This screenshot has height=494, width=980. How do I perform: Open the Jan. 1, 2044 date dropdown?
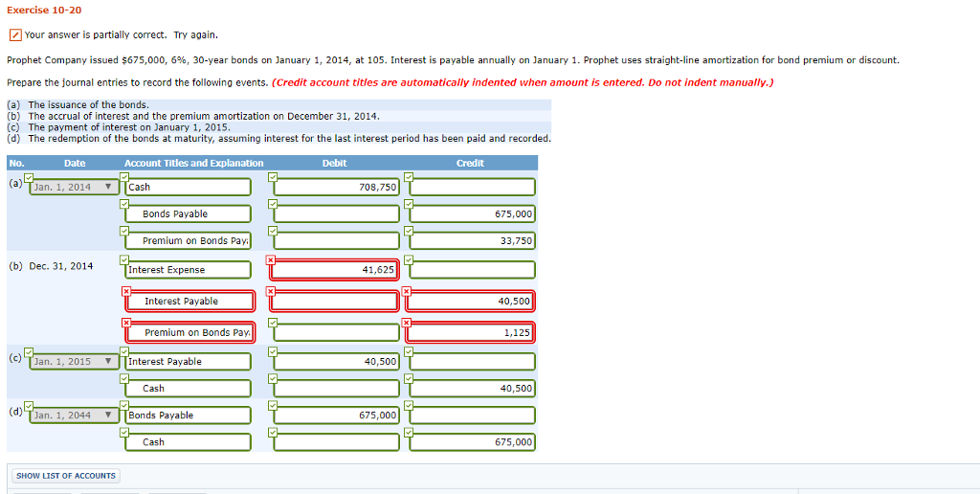tap(73, 415)
